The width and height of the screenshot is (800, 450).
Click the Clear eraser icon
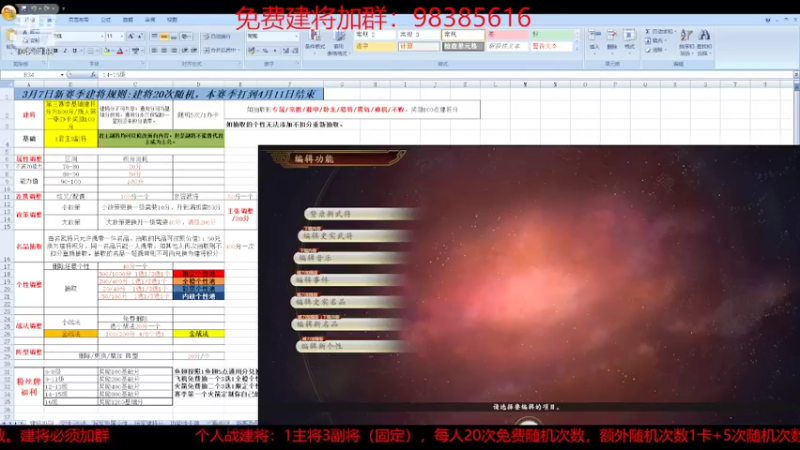647,50
